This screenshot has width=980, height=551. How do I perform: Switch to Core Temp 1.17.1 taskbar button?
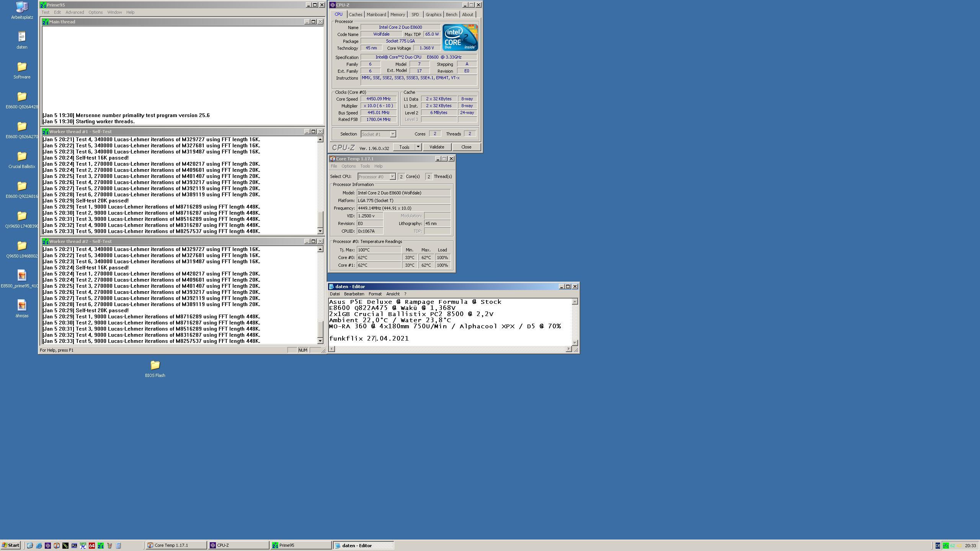(x=176, y=546)
